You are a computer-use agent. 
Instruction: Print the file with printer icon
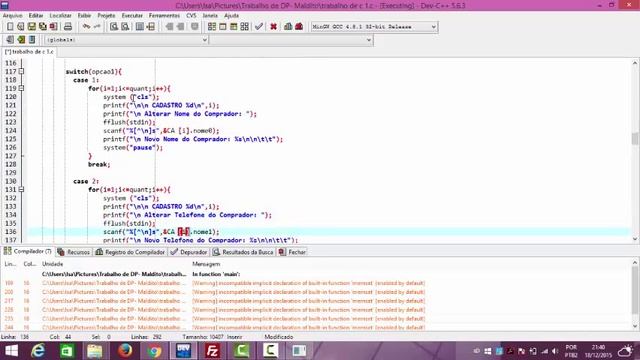(x=68, y=27)
